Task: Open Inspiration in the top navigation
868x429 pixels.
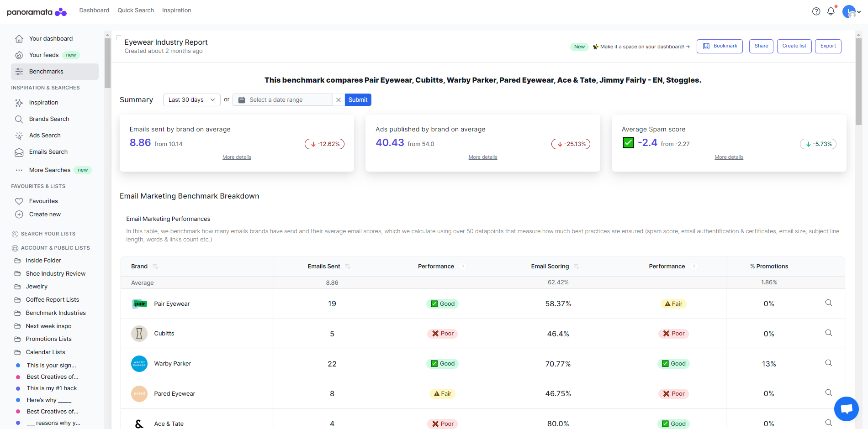Action: coord(177,10)
